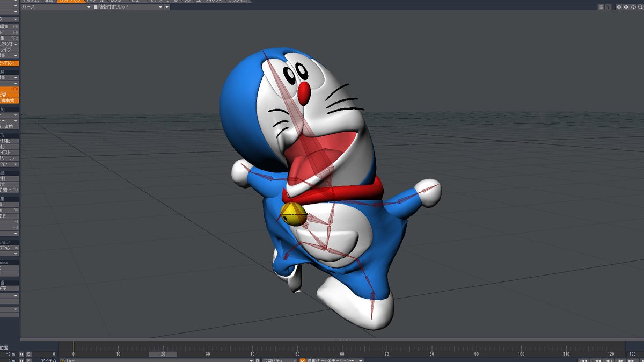Open the Light item dropdown at bottom
The image size is (644, 362).
click(x=156, y=360)
